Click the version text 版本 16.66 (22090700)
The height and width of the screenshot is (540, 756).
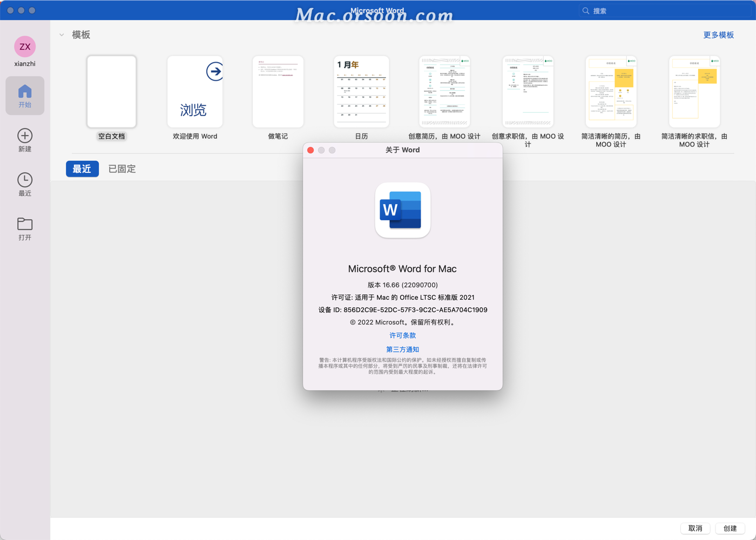tap(403, 285)
